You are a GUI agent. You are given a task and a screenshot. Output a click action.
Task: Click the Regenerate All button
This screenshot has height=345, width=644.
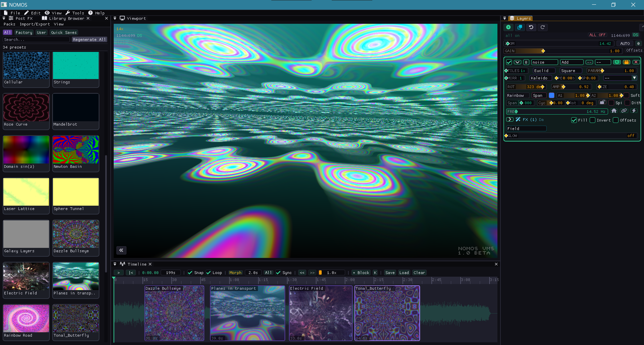89,39
